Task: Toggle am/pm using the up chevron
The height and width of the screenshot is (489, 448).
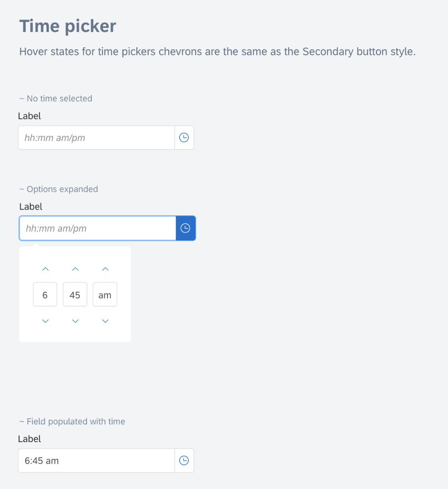Action: (105, 269)
